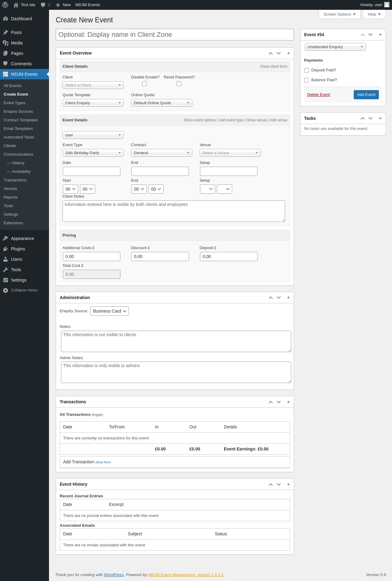The width and height of the screenshot is (392, 581).
Task: Toggle the Tasks panel collapse triangle
Action: pyautogui.click(x=380, y=118)
